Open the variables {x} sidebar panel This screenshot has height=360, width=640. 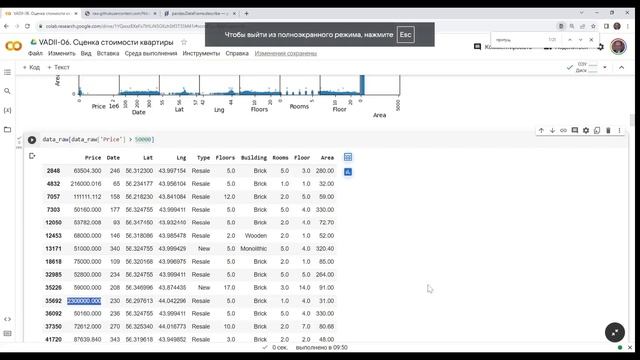click(x=7, y=110)
